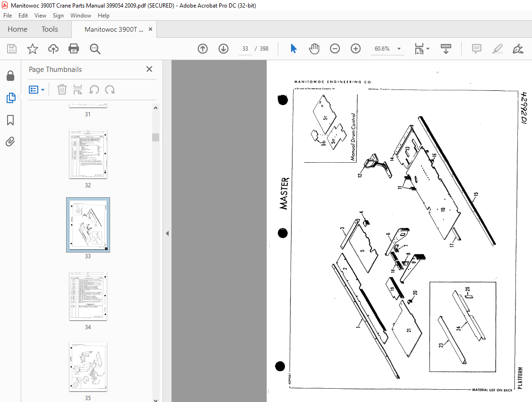
Task: Open the View menu
Action: click(40, 16)
